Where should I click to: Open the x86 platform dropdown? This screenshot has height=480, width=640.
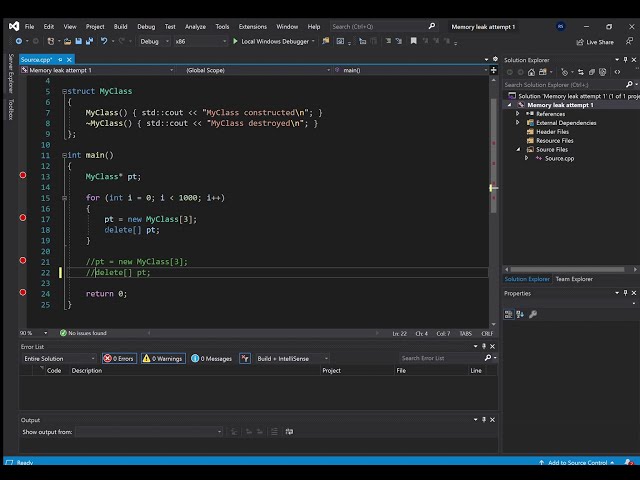click(200, 41)
